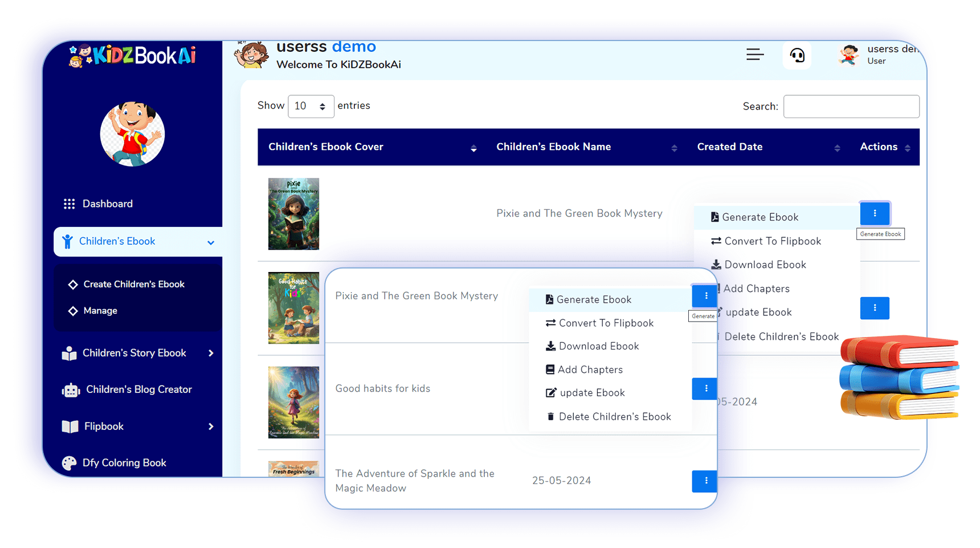
Task: Click the Children's Blog Creator robot icon
Action: [x=71, y=390]
